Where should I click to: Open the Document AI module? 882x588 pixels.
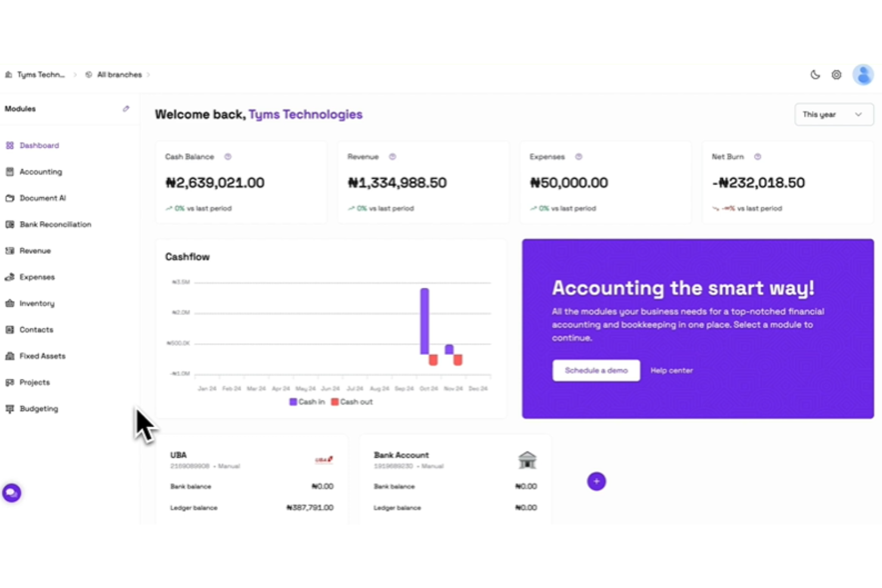[x=42, y=198]
